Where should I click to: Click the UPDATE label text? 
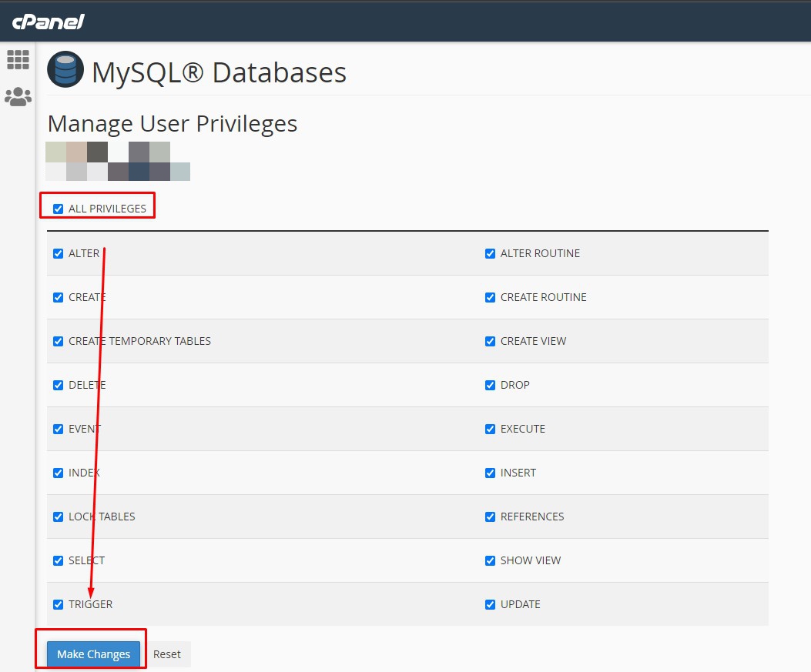pyautogui.click(x=521, y=604)
